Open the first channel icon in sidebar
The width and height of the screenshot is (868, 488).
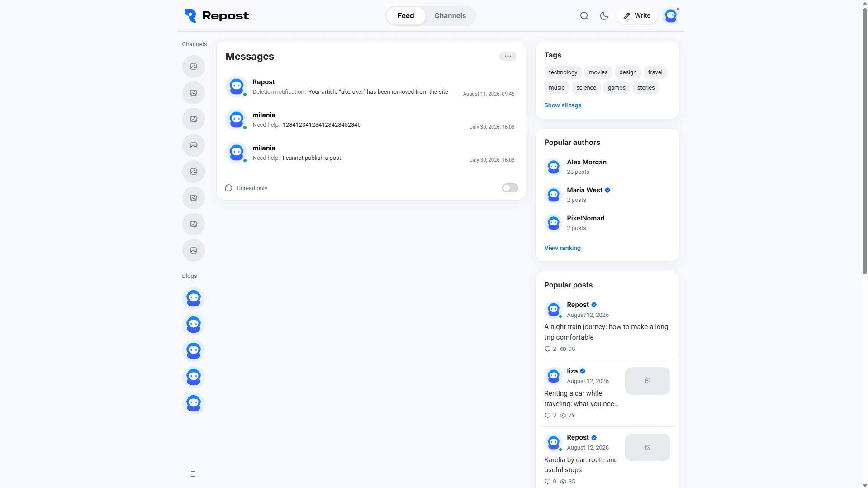tap(193, 67)
